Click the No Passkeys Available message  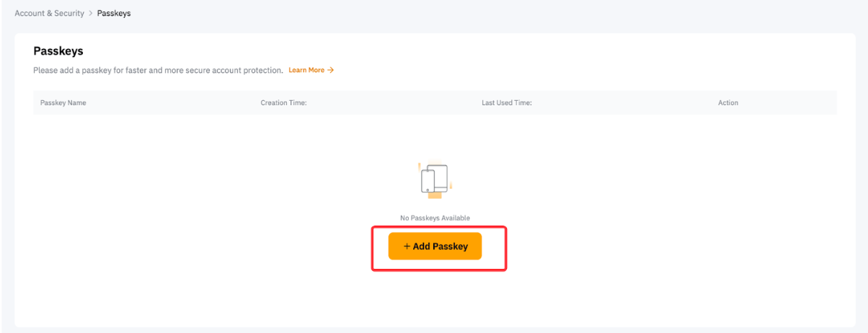[x=435, y=218]
